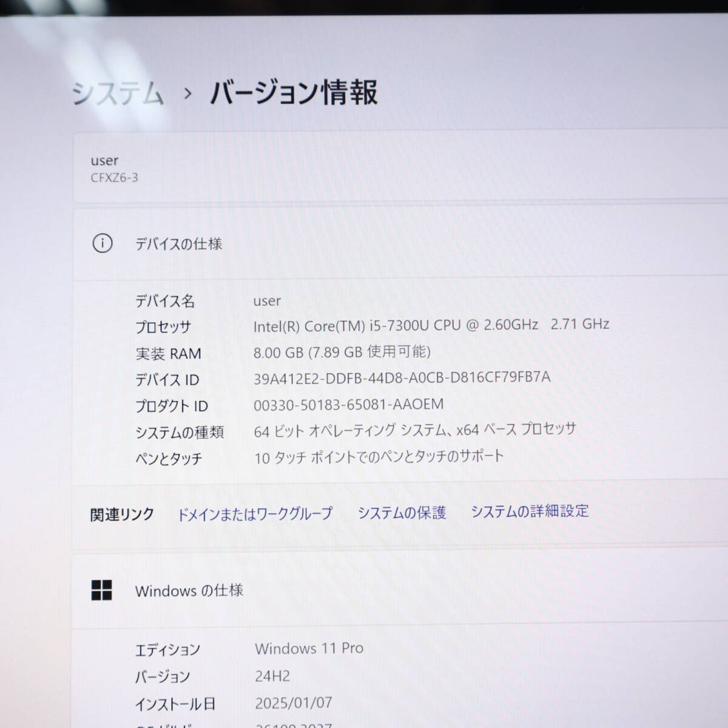Select プロダクト ID value 00330-50183-65081-AAOEM

click(348, 404)
